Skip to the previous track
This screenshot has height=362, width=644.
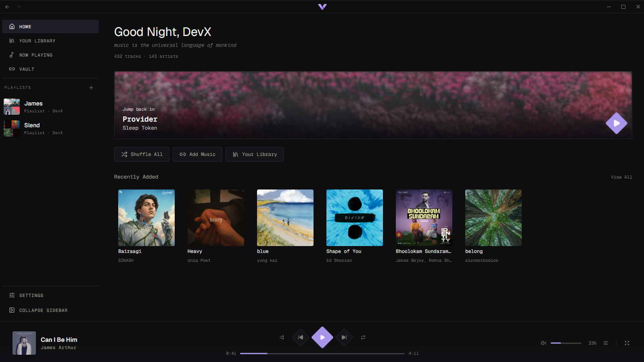pos(301,337)
